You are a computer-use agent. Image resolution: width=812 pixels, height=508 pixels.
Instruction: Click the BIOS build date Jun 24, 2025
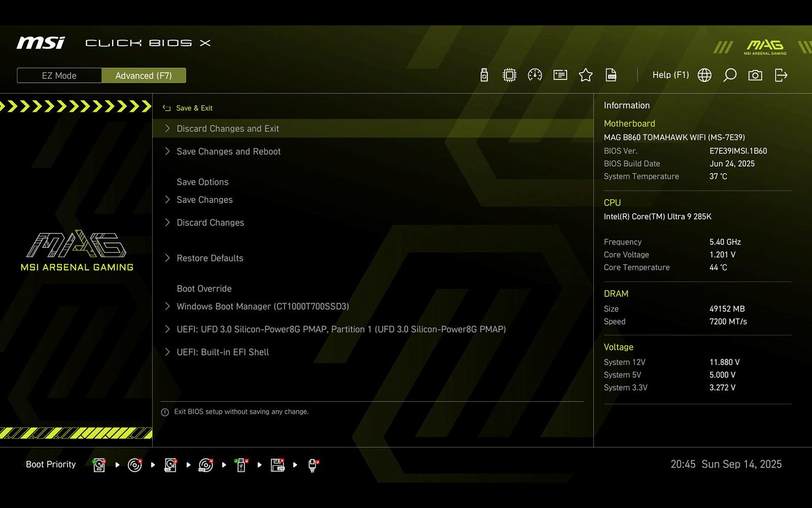click(732, 164)
